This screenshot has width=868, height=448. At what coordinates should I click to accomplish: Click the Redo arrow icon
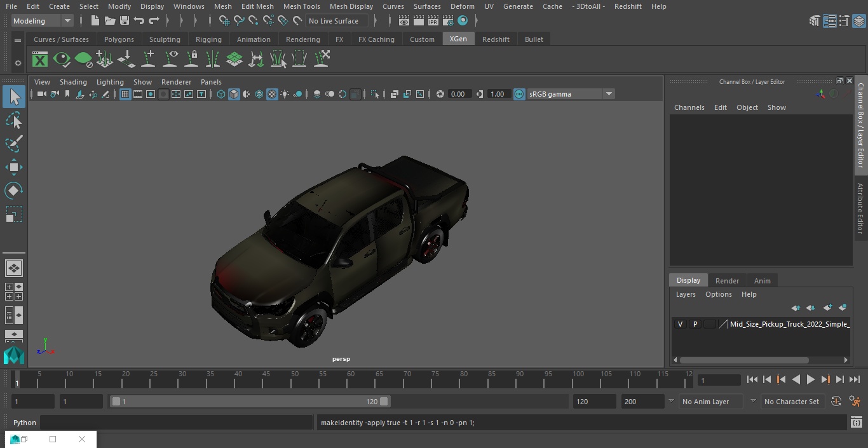154,21
